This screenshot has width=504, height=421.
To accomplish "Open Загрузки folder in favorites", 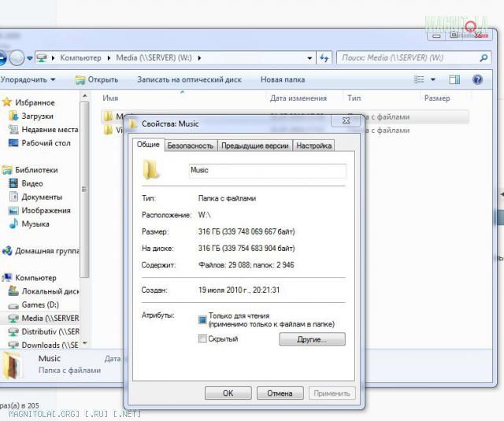I will point(37,116).
